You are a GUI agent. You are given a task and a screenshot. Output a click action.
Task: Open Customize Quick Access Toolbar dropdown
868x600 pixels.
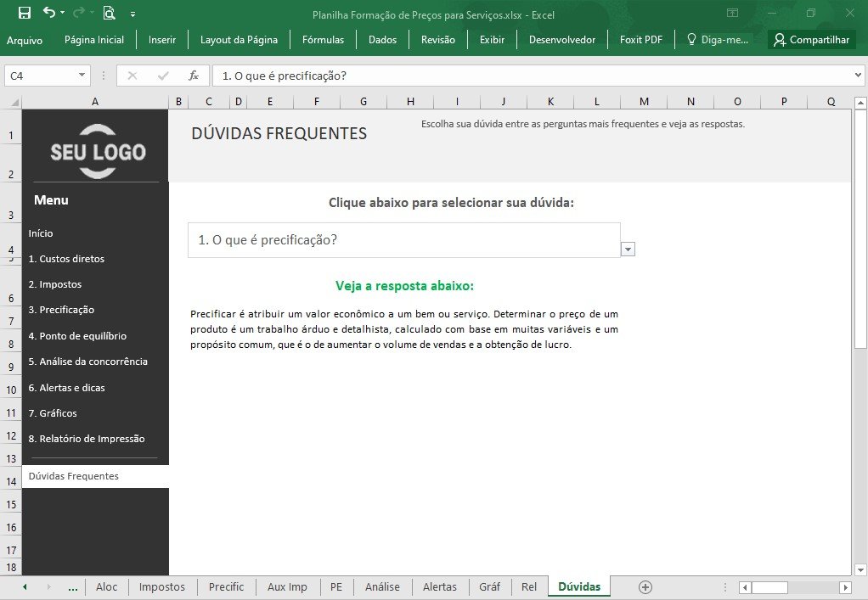click(x=132, y=14)
